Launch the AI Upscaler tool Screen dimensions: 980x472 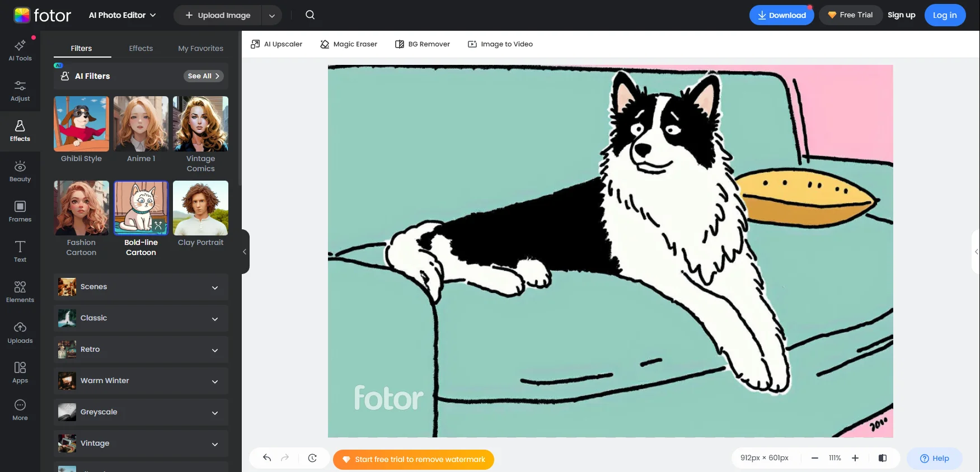pyautogui.click(x=276, y=44)
